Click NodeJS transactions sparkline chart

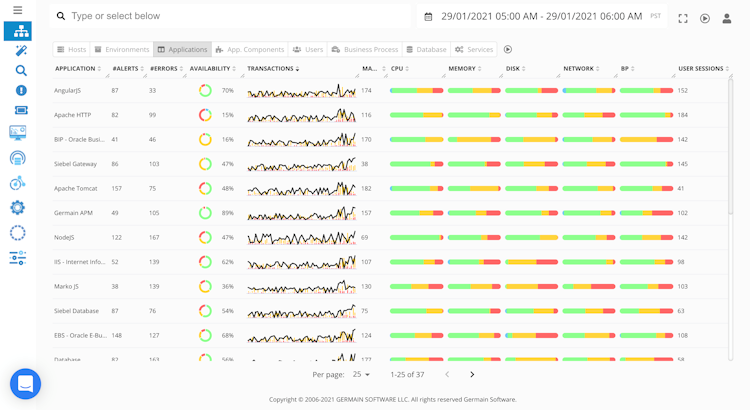[301, 237]
